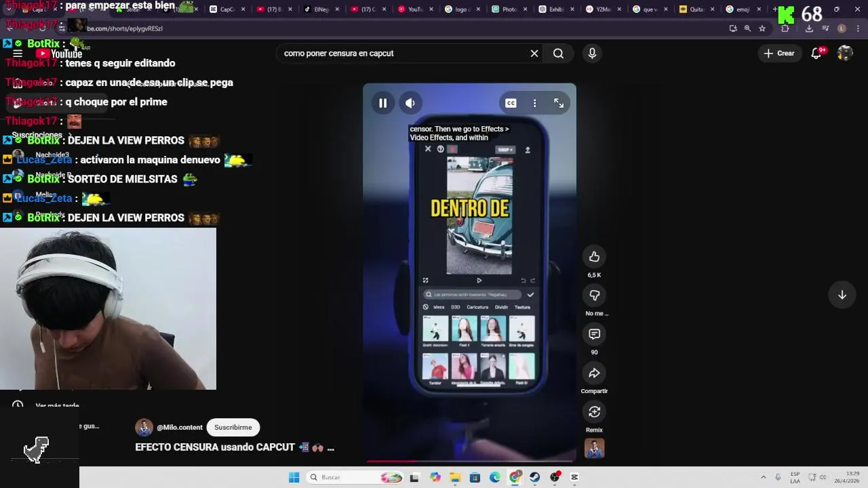Open the comments for the Short
The width and height of the screenshot is (868, 488).
coord(594,334)
